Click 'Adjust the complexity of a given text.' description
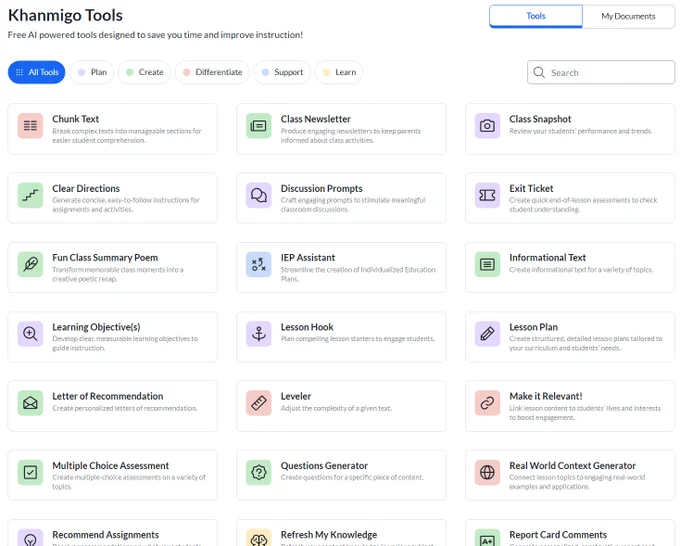This screenshot has width=680, height=546. tap(336, 408)
